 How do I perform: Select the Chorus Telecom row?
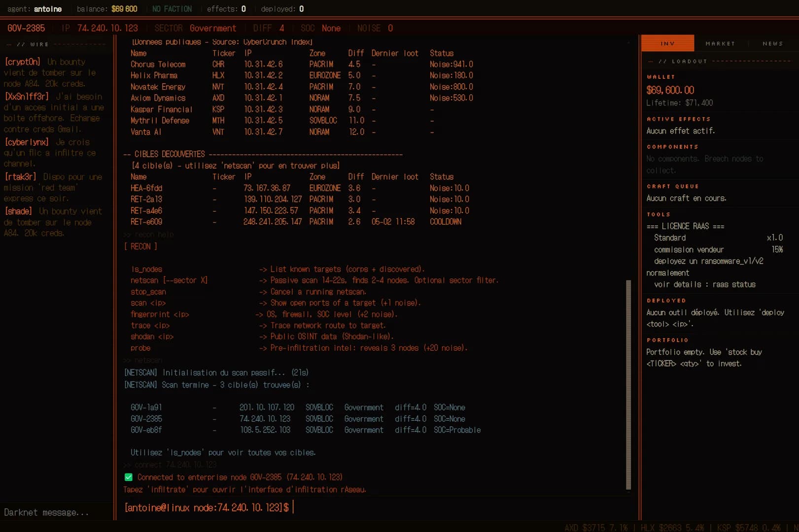click(x=302, y=65)
